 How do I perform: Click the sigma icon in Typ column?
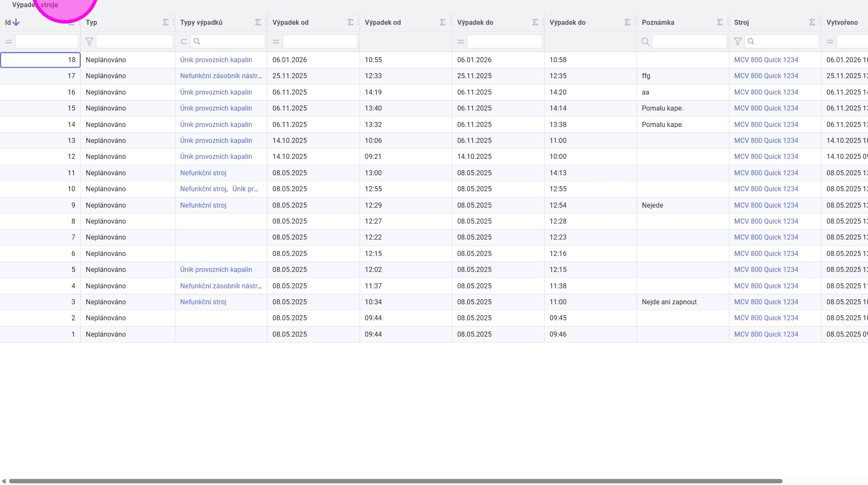(166, 22)
